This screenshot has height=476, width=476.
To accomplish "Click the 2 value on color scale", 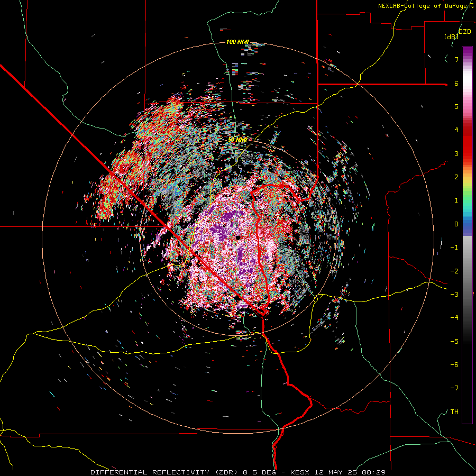I will (456, 177).
